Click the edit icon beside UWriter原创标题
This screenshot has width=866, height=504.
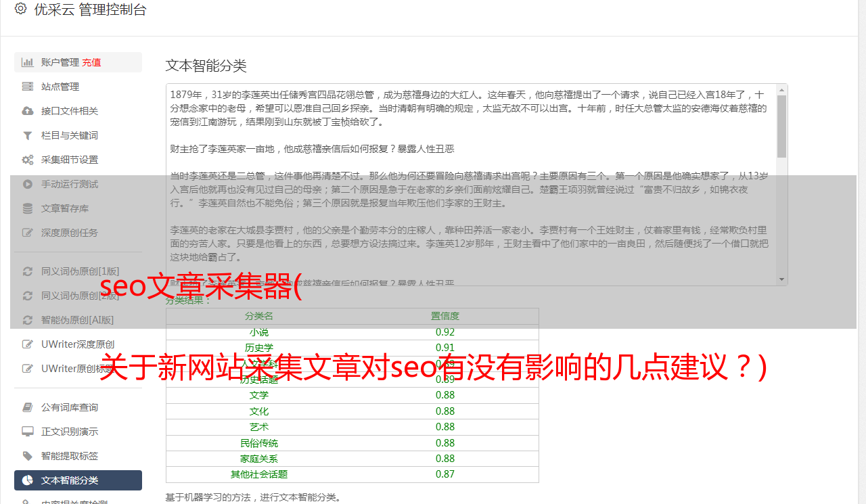pos(28,369)
